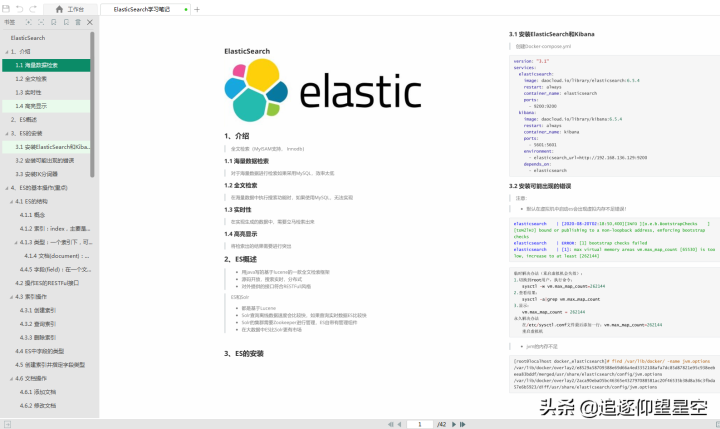Click sidebar toggle icon in status bar
The image size is (720, 429).
7,424
